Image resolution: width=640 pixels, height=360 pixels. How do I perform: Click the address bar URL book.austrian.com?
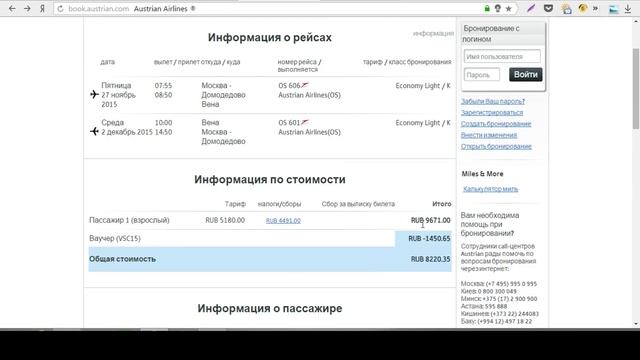tap(98, 9)
